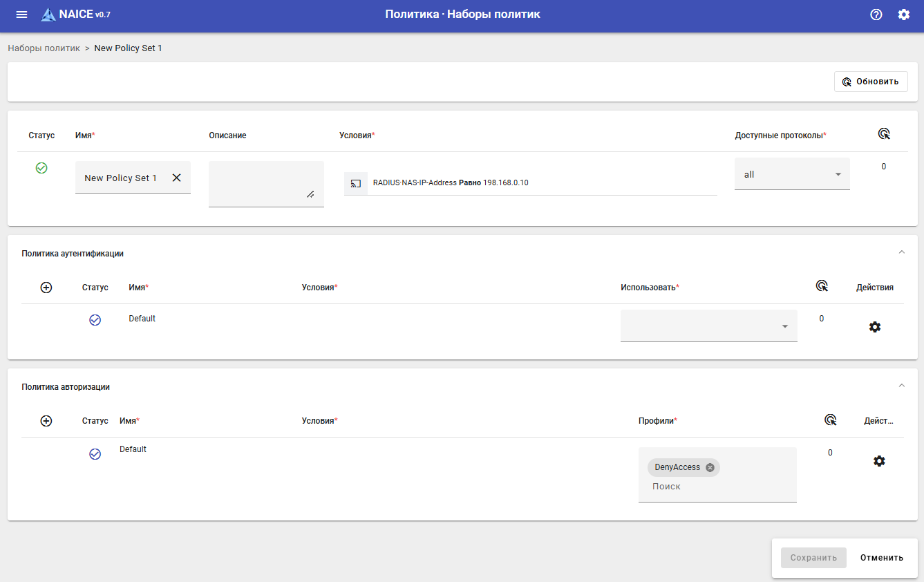Go to Наборы политик breadcrumb
This screenshot has height=582, width=924.
tap(44, 48)
